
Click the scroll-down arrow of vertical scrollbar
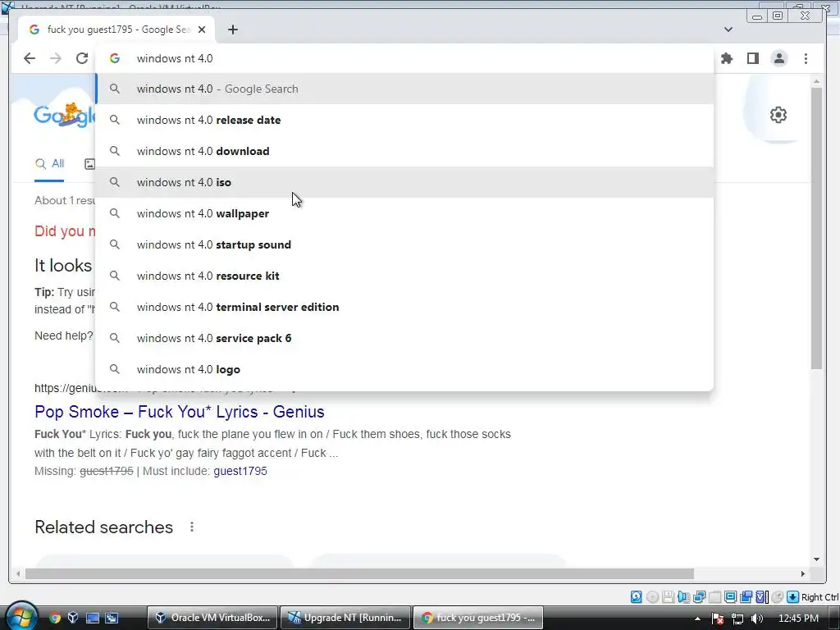click(x=816, y=559)
